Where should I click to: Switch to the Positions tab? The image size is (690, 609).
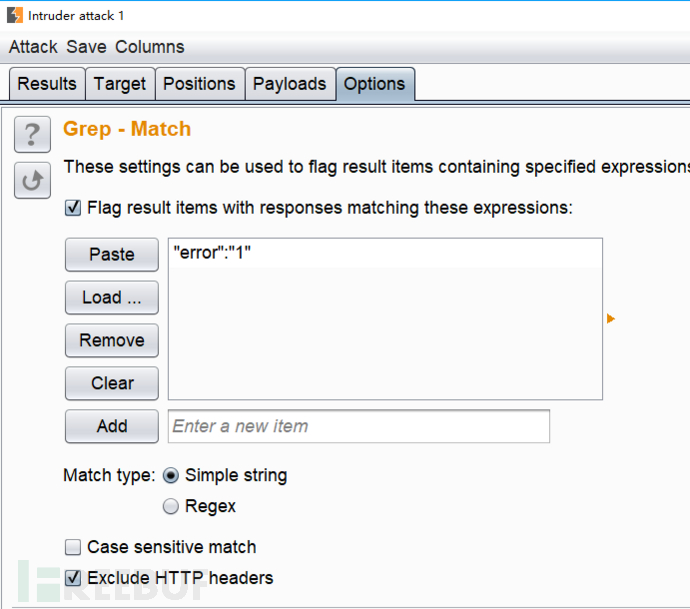199,84
